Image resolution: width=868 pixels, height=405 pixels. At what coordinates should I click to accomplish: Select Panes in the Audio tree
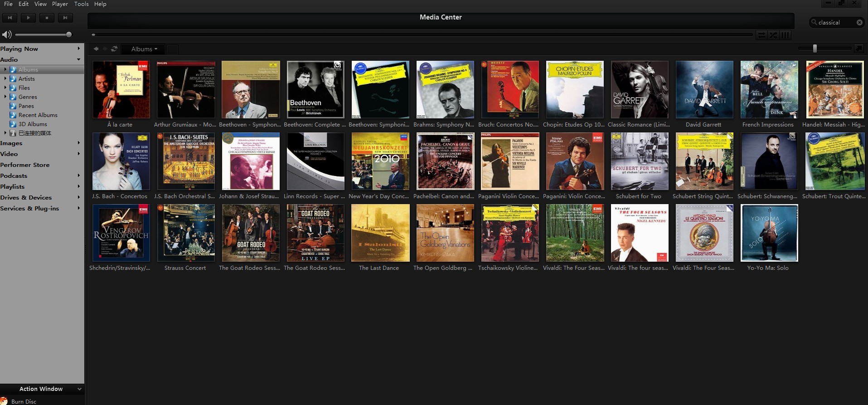point(26,106)
